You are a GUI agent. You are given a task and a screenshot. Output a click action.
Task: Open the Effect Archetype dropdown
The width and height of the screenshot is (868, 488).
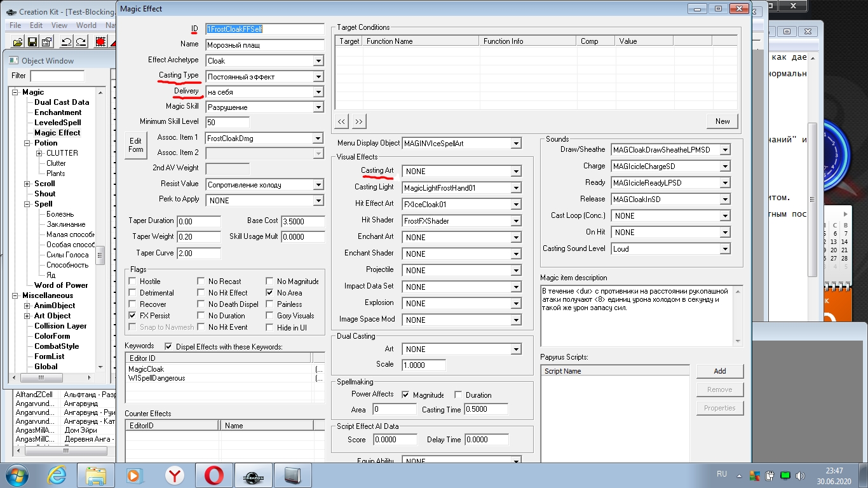point(318,61)
